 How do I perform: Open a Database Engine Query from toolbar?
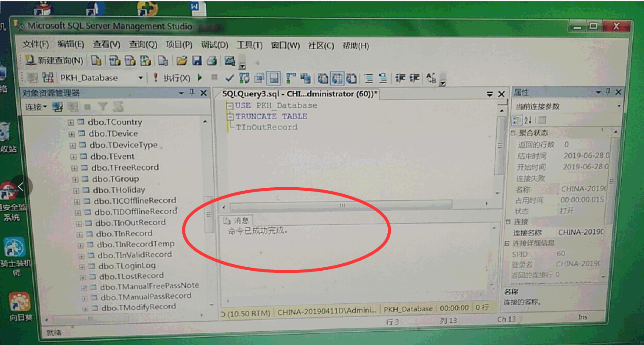click(x=96, y=61)
